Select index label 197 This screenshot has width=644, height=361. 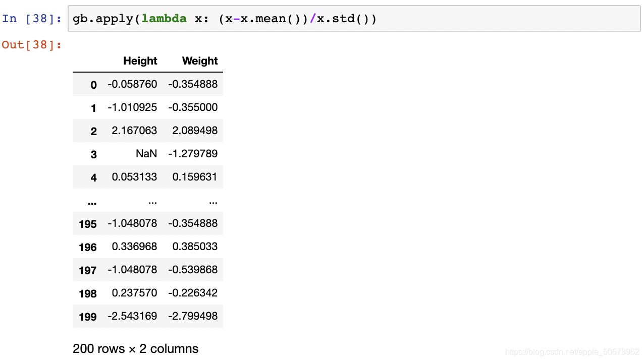88,270
